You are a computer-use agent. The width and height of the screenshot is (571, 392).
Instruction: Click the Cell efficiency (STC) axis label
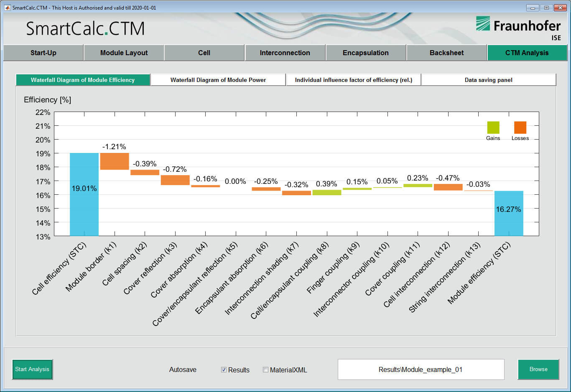click(59, 268)
